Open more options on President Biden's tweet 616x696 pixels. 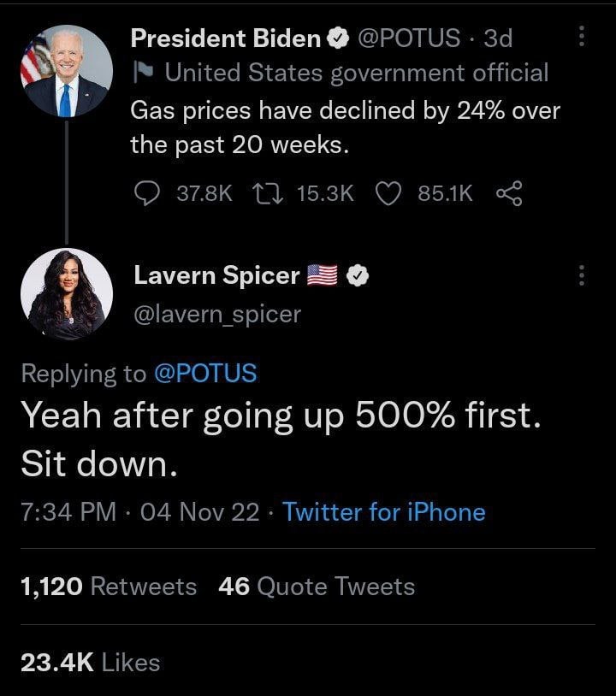coord(582,37)
